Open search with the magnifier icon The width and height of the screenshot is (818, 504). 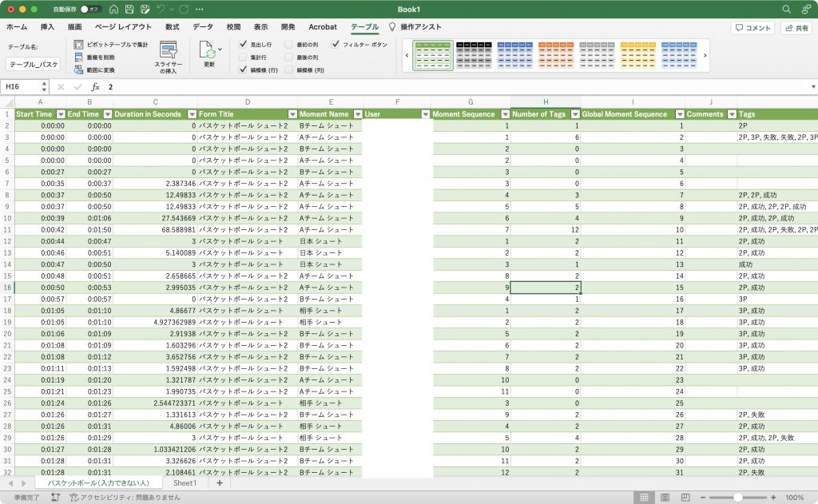[x=786, y=9]
